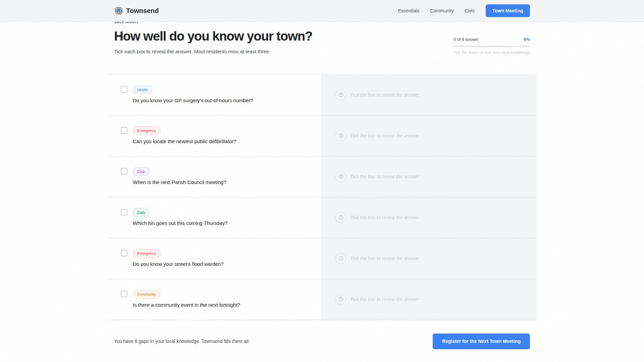Screen dimensions: 644x362
Task: Click question 'Can you locate the nearest public defibrillator?'
Action: [184, 141]
